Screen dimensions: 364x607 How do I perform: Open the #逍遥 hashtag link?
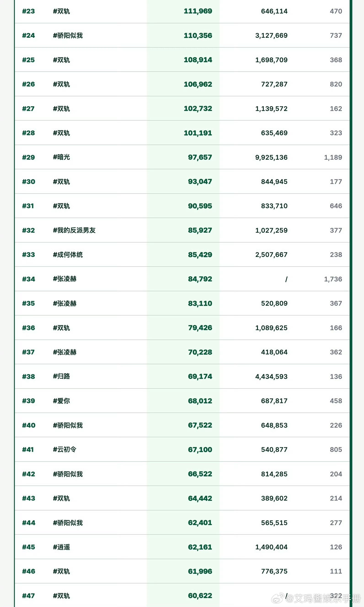tap(61, 547)
